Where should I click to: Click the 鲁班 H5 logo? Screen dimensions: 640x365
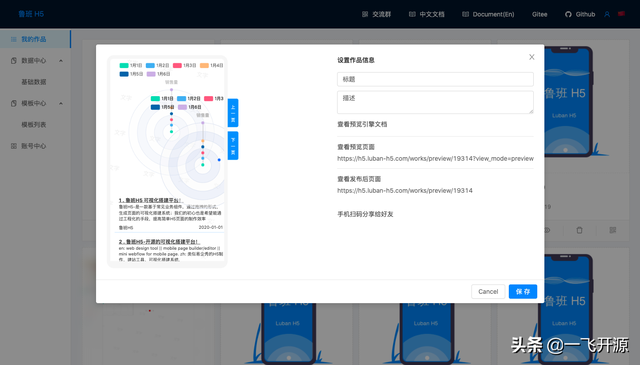coord(31,14)
